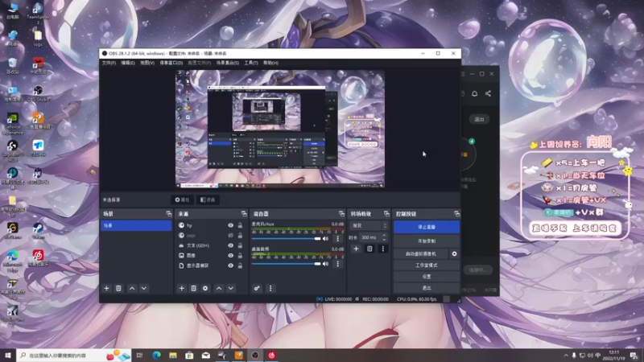Viewport: 644px width, 362px height.
Task: Click the 退出 button in the controls panel
Action: (x=427, y=288)
